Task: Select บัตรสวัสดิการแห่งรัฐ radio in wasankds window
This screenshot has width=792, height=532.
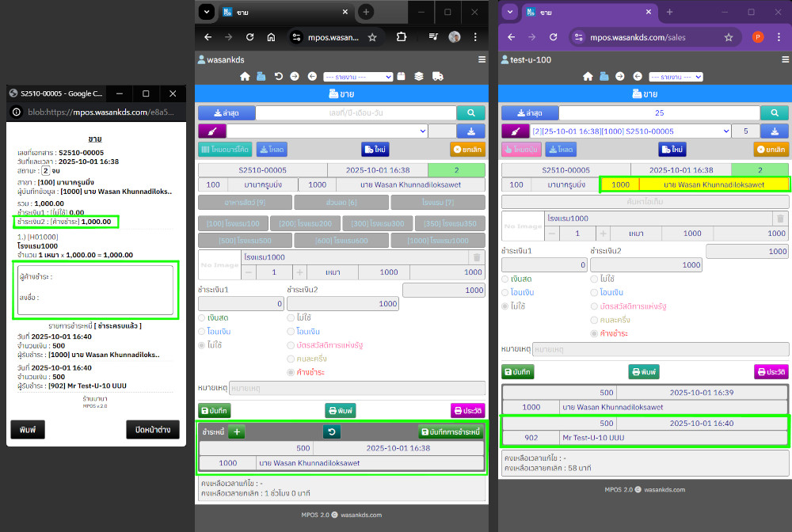Action: pyautogui.click(x=291, y=344)
